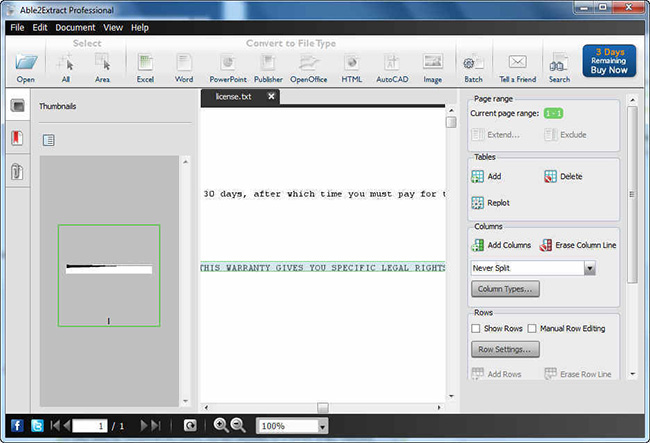Click the Open folder icon in toolbar
Screen dimensions: 650x443
tap(25, 62)
